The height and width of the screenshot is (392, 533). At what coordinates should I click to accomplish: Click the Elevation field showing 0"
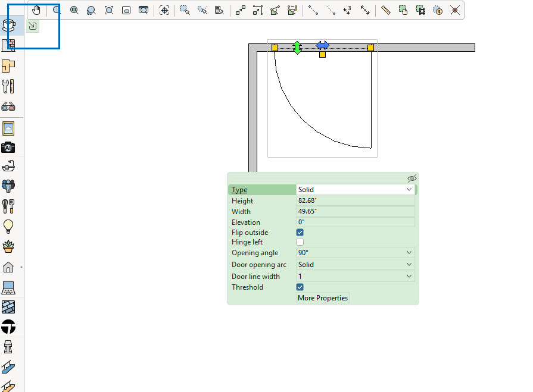click(355, 222)
